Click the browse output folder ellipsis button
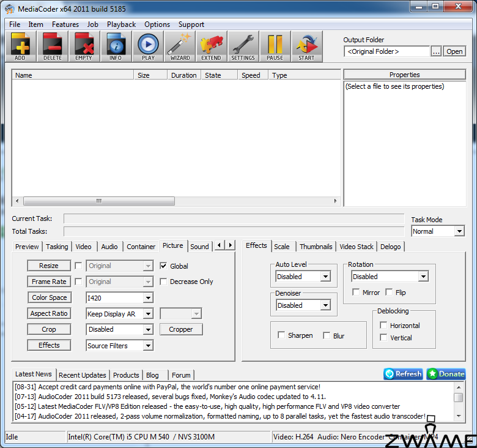This screenshot has height=448, width=477. click(436, 51)
